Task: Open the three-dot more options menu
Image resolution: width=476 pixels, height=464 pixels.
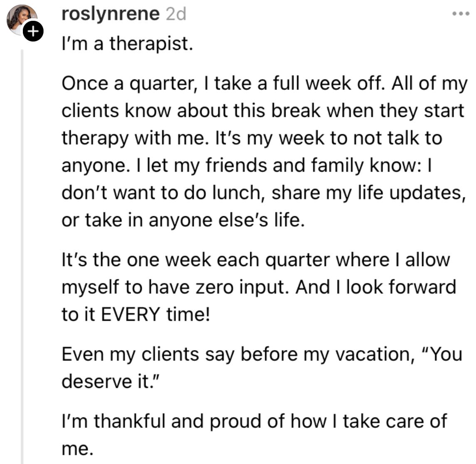Action: [461, 14]
